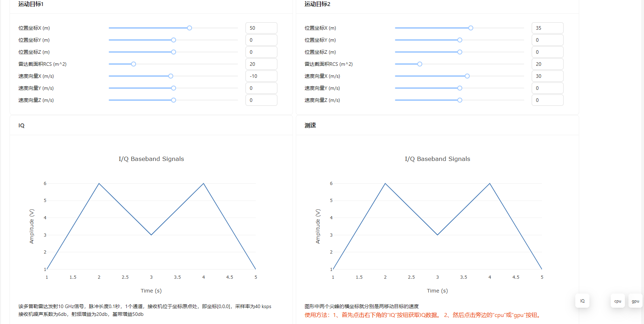Click Target 2 position X slider handle
644x324 pixels.
(471, 28)
